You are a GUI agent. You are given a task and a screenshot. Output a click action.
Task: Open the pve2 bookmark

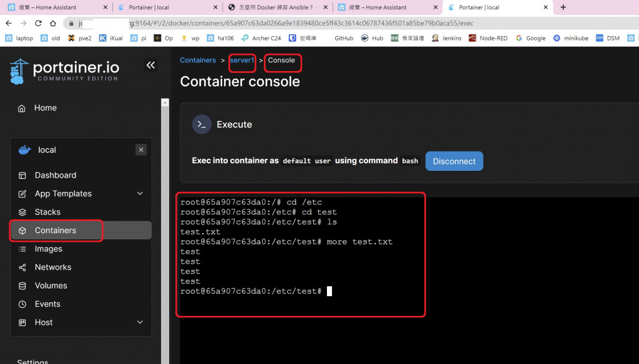[79, 38]
